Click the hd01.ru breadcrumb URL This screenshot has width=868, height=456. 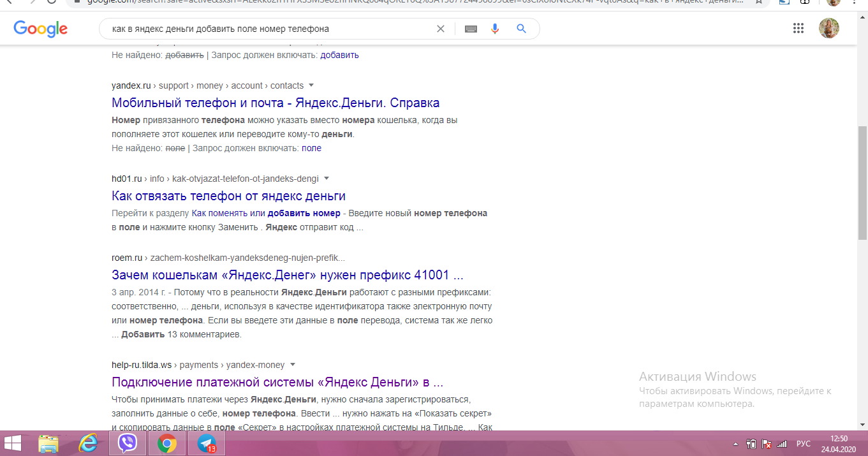pos(215,179)
